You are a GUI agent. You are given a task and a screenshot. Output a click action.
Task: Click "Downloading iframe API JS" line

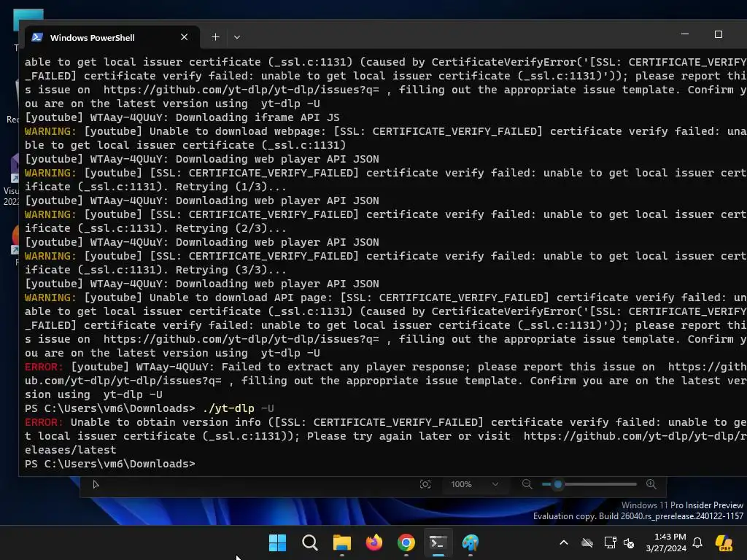click(182, 117)
